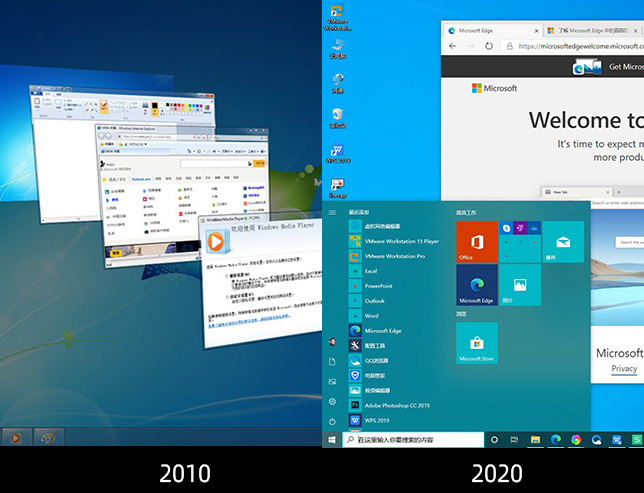The image size is (644, 493).
Task: Open Bandicam-style recorder desktop shortcut
Action: [338, 188]
